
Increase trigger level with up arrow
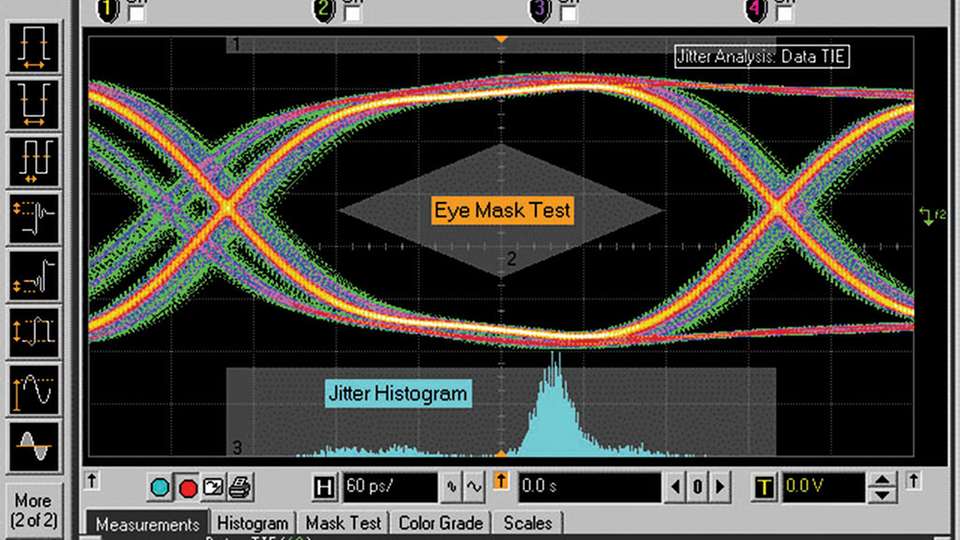[x=881, y=481]
